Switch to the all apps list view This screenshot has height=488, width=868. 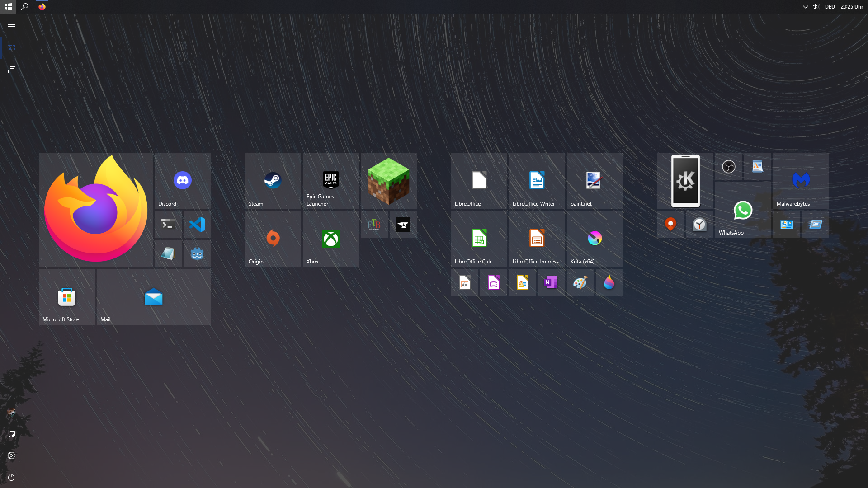[x=11, y=70]
